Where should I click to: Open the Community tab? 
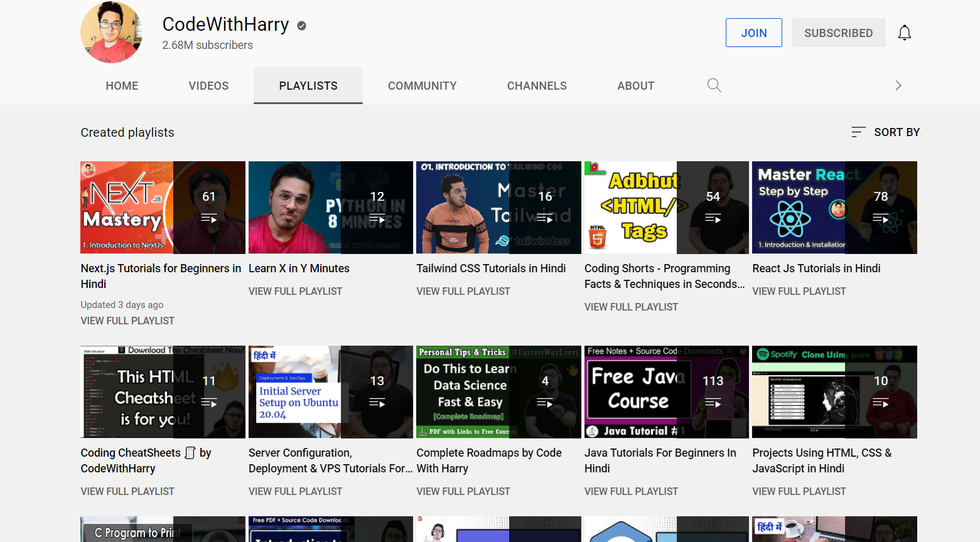[x=422, y=86]
